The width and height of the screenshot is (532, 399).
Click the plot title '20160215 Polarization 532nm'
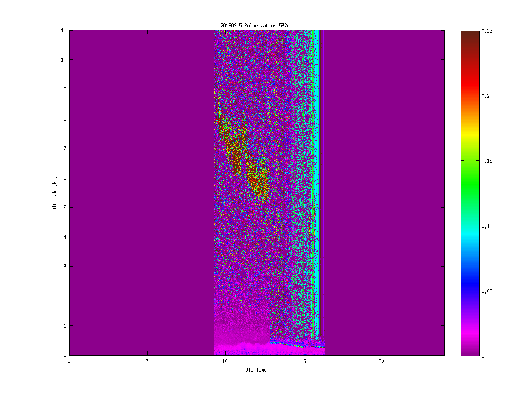pos(256,26)
